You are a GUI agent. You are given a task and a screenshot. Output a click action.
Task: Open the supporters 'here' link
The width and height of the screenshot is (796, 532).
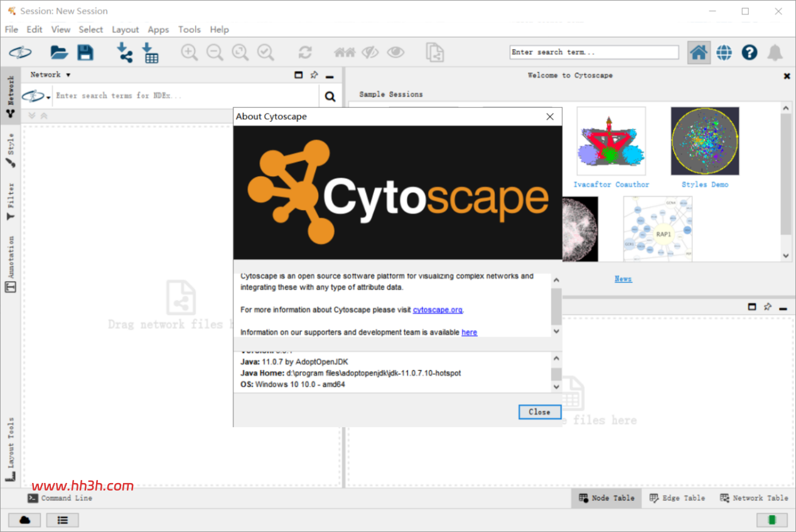470,332
